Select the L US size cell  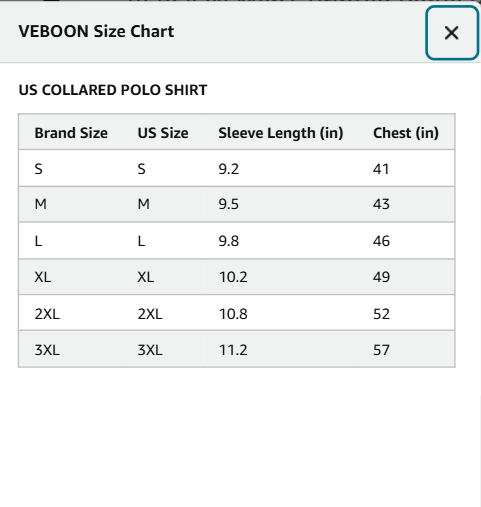pos(141,241)
